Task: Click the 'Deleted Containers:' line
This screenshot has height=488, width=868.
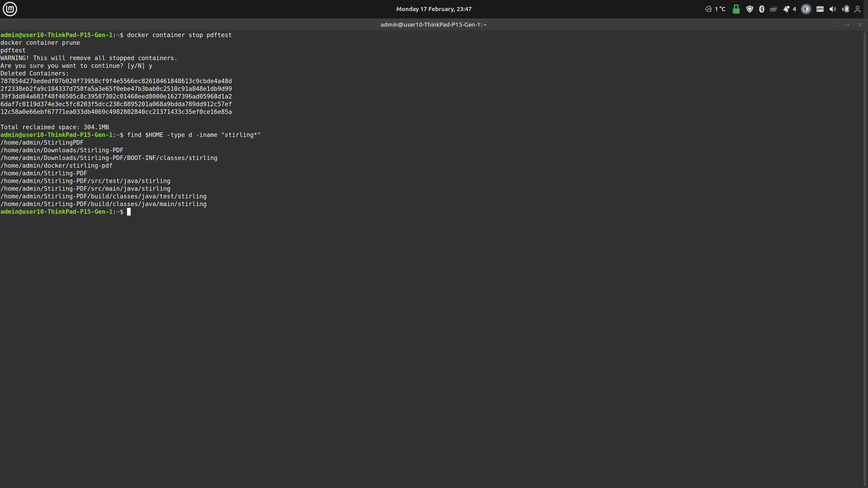Action: coord(34,73)
